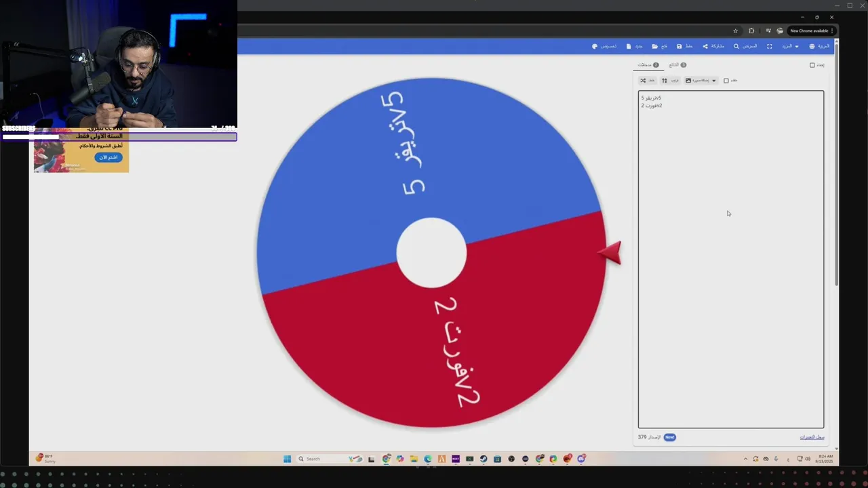Spin the wheel by clicking its white center
This screenshot has height=488, width=868.
point(431,252)
